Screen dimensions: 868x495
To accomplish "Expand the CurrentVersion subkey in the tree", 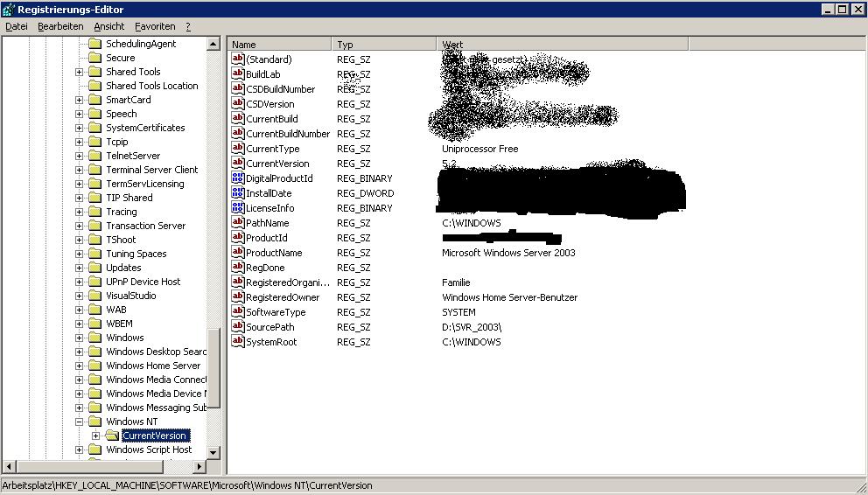I will point(95,436).
